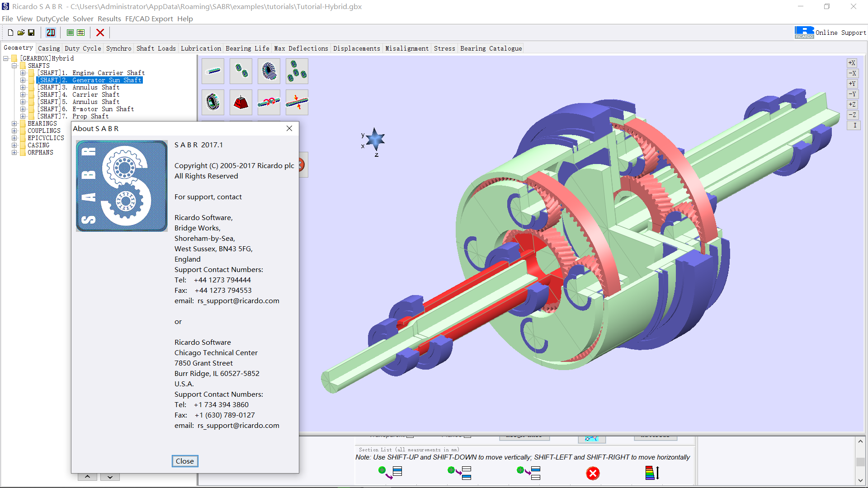Set view to +Y direction
Viewport: 868px width, 488px height.
point(852,84)
